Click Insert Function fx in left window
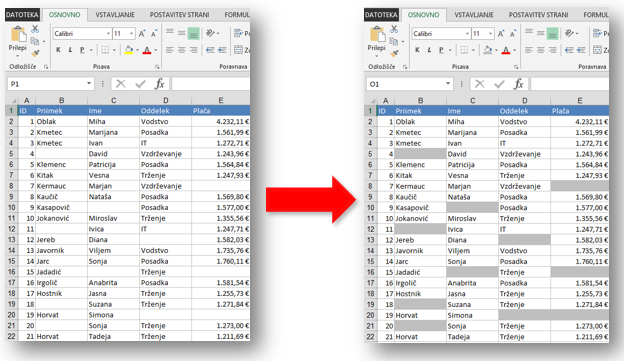 coord(160,84)
